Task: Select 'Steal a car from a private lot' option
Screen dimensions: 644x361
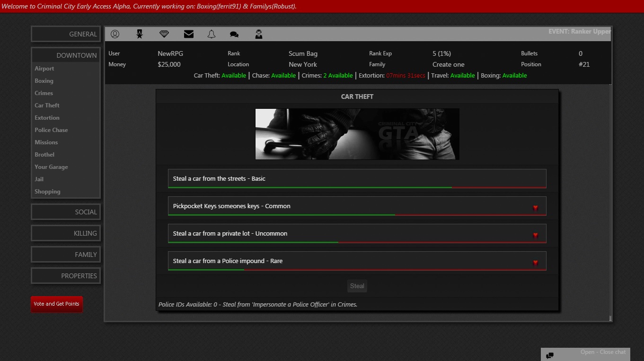Action: point(357,234)
